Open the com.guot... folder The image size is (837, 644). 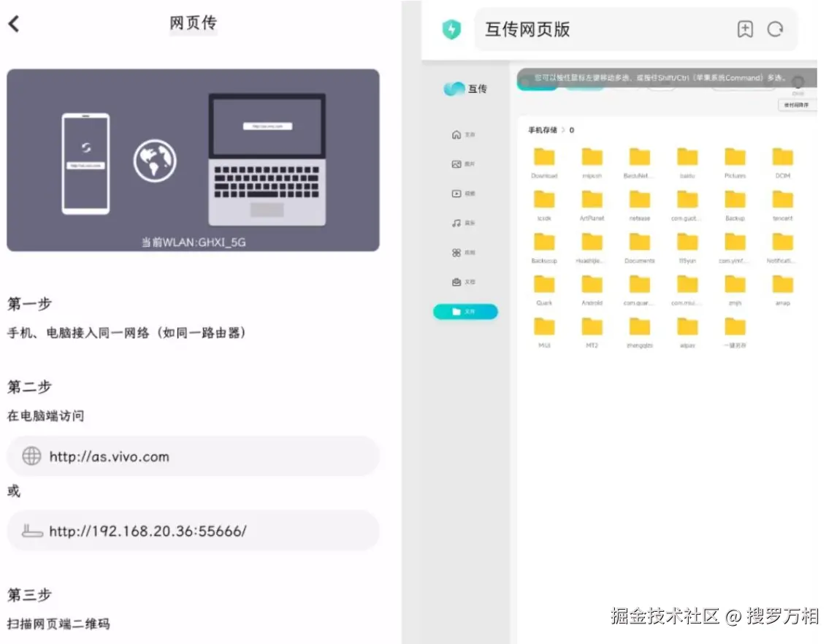687,205
